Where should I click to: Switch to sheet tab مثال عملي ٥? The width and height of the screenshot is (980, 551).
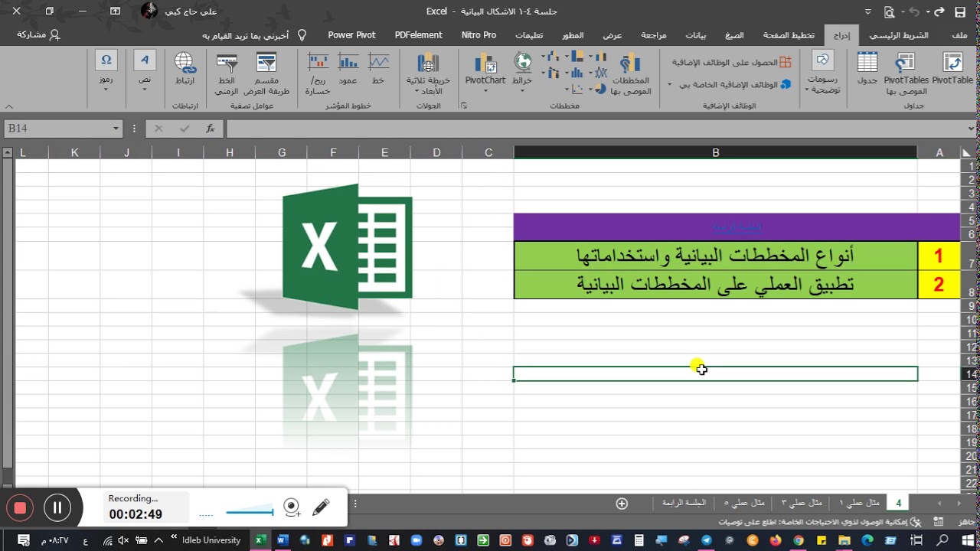click(x=744, y=503)
